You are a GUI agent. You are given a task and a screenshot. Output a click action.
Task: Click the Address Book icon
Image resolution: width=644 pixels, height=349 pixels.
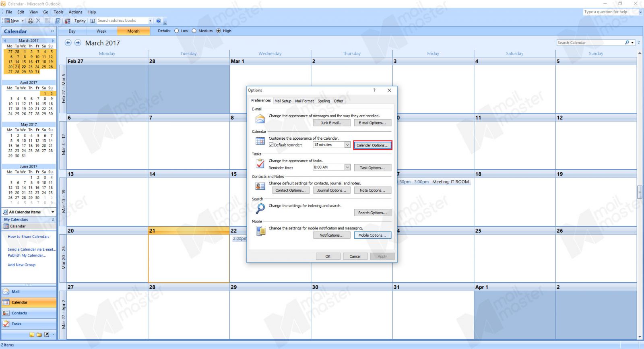click(93, 21)
